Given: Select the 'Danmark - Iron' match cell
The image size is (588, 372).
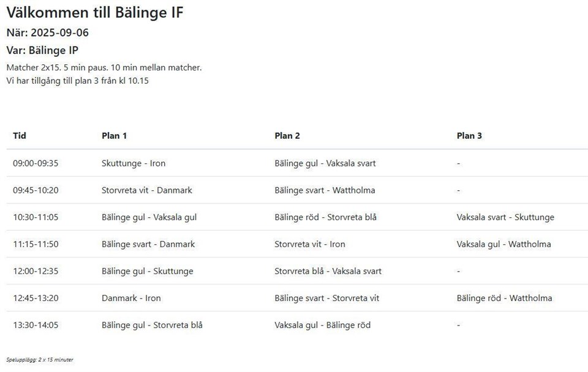Looking at the screenshot, I should [131, 298].
